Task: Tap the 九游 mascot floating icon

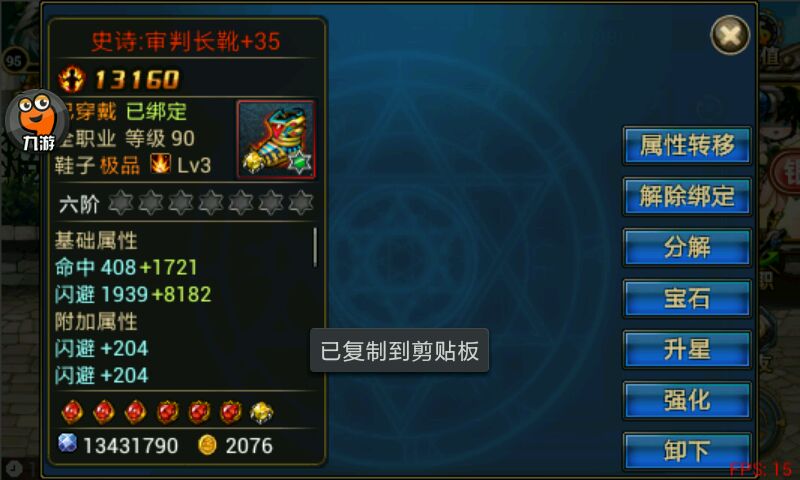Action: tap(37, 122)
